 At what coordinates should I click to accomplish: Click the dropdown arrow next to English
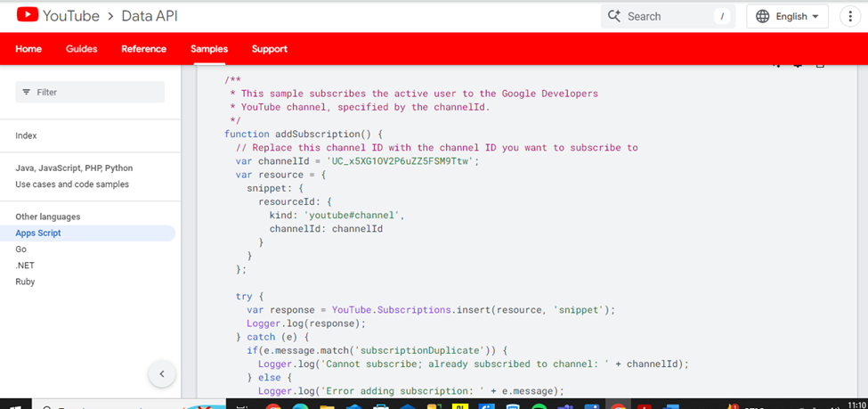coord(815,17)
